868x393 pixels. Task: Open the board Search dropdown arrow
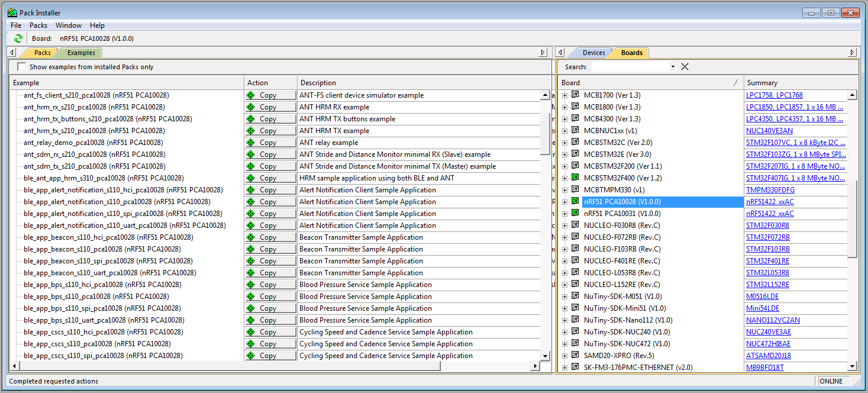coord(673,67)
